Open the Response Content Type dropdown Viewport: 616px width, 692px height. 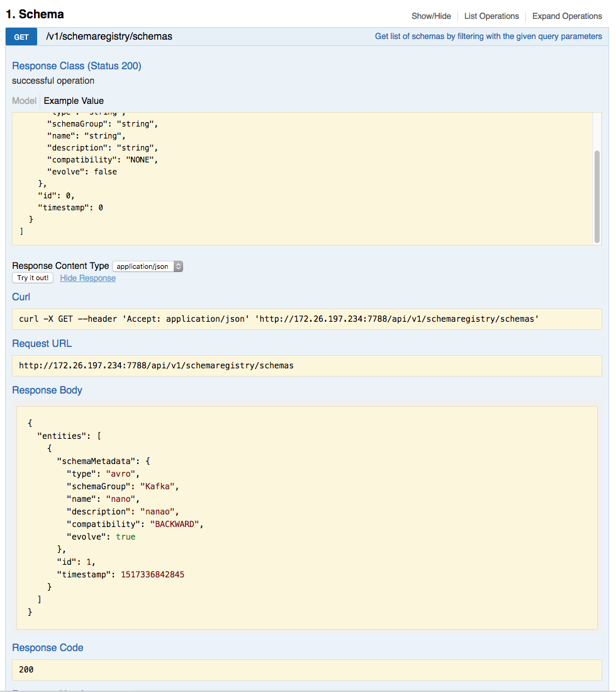pyautogui.click(x=143, y=266)
